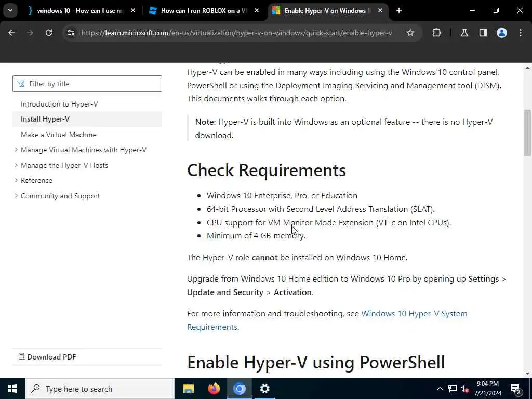The height and width of the screenshot is (399, 532).
Task: Go back to the previous page
Action: (x=11, y=33)
